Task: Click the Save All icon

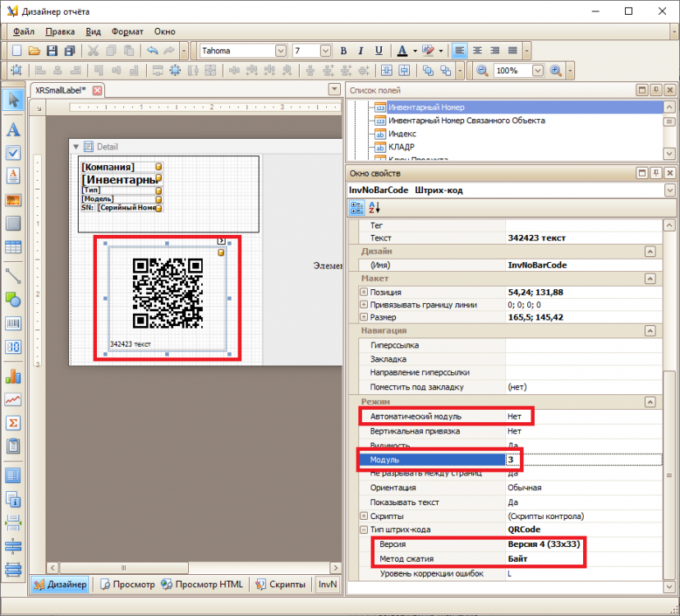Action: [69, 51]
